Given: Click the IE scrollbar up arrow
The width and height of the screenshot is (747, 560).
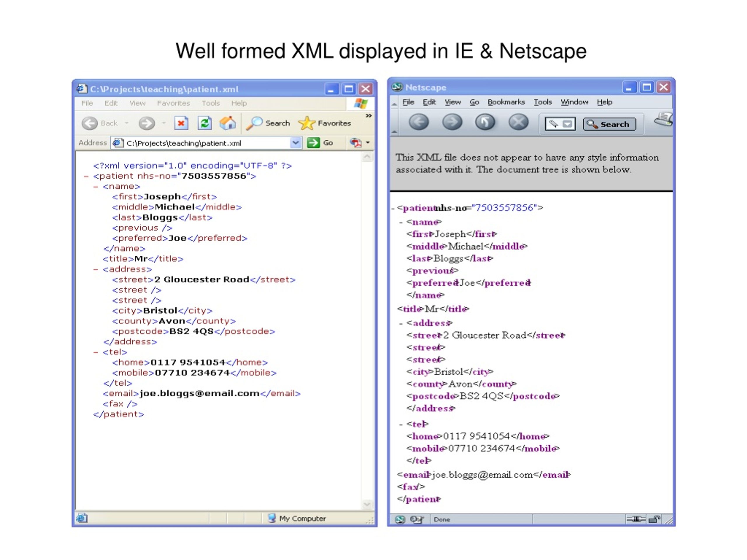Looking at the screenshot, I should click(x=367, y=157).
